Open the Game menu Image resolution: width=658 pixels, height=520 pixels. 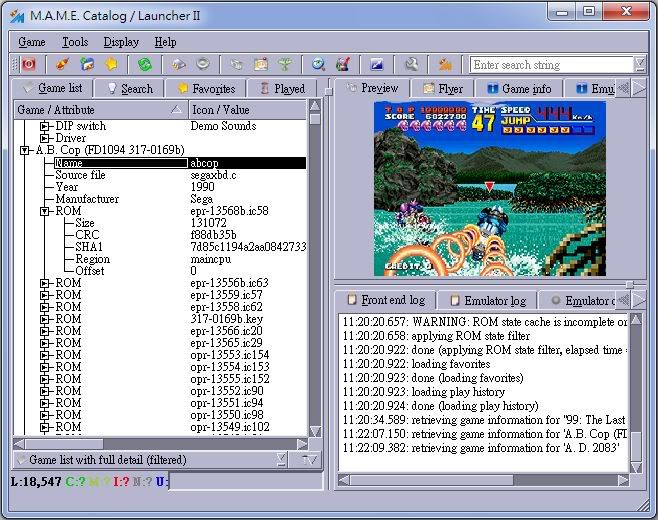point(32,42)
